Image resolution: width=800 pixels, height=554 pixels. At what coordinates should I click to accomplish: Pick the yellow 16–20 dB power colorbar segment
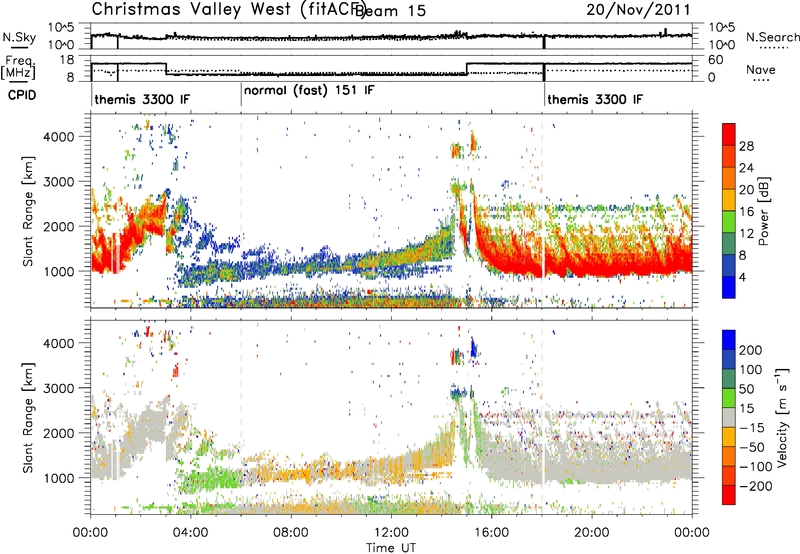pos(729,201)
